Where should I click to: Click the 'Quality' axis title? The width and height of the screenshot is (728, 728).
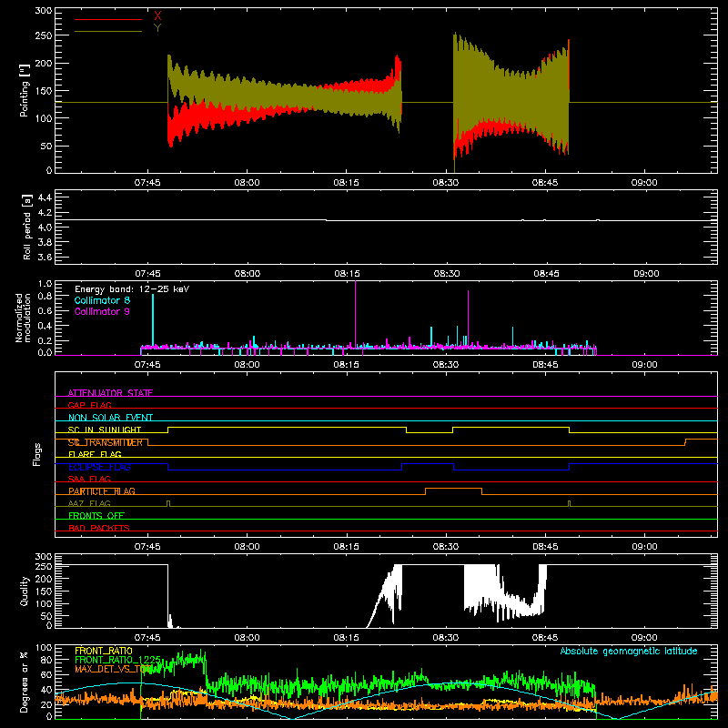[x=25, y=591]
